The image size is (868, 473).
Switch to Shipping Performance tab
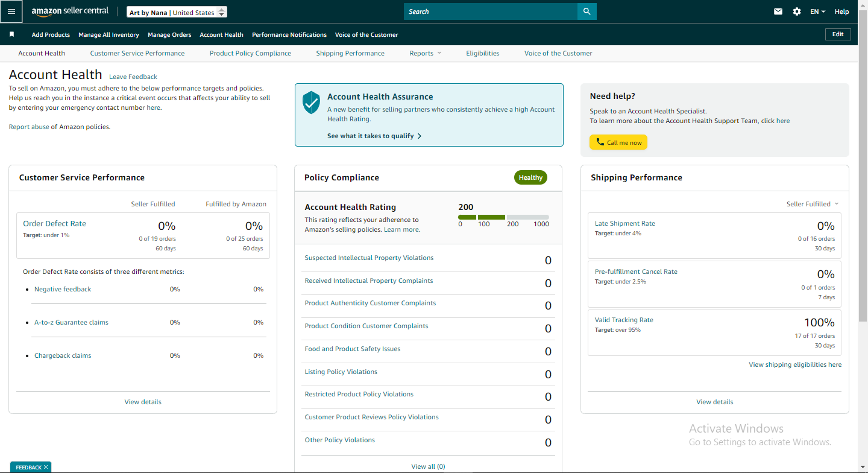[x=350, y=53]
